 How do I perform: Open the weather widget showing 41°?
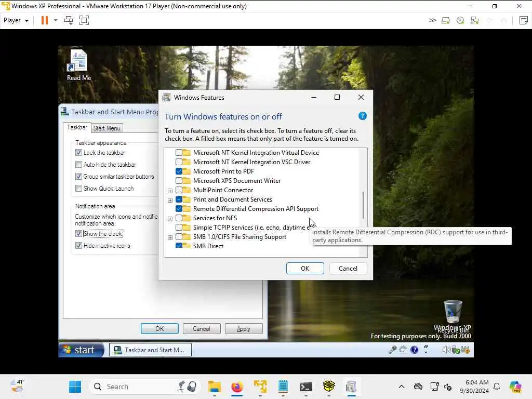click(x=17, y=386)
